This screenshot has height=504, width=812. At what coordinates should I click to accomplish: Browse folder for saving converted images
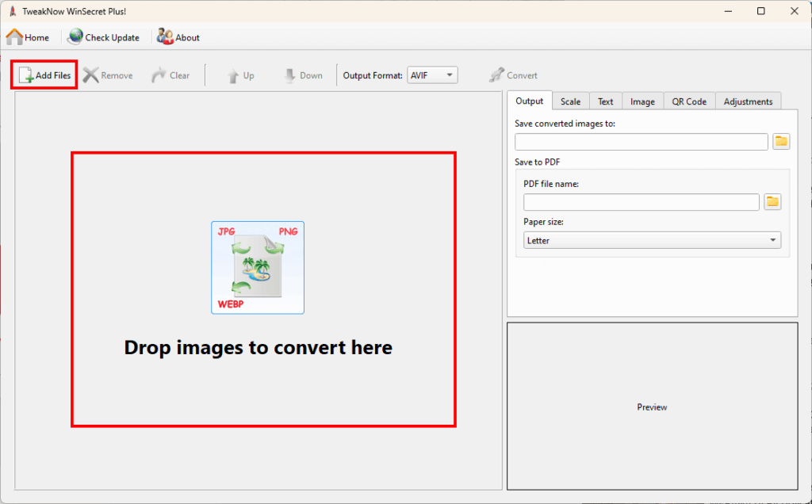(781, 141)
